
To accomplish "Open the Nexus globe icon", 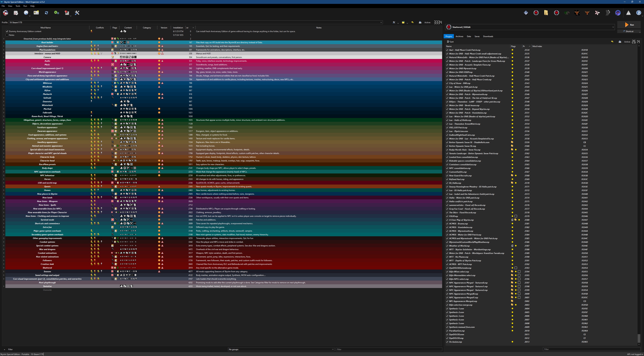I will click(26, 13).
